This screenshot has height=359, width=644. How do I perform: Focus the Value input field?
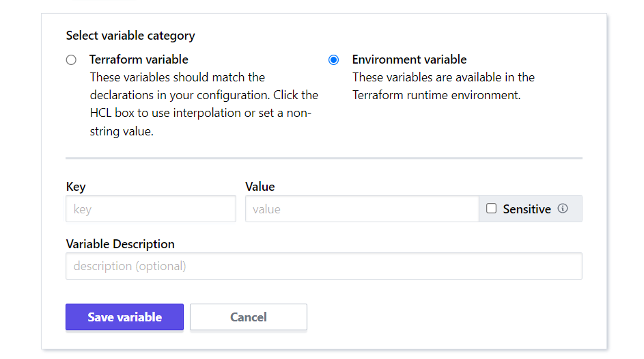tap(362, 209)
